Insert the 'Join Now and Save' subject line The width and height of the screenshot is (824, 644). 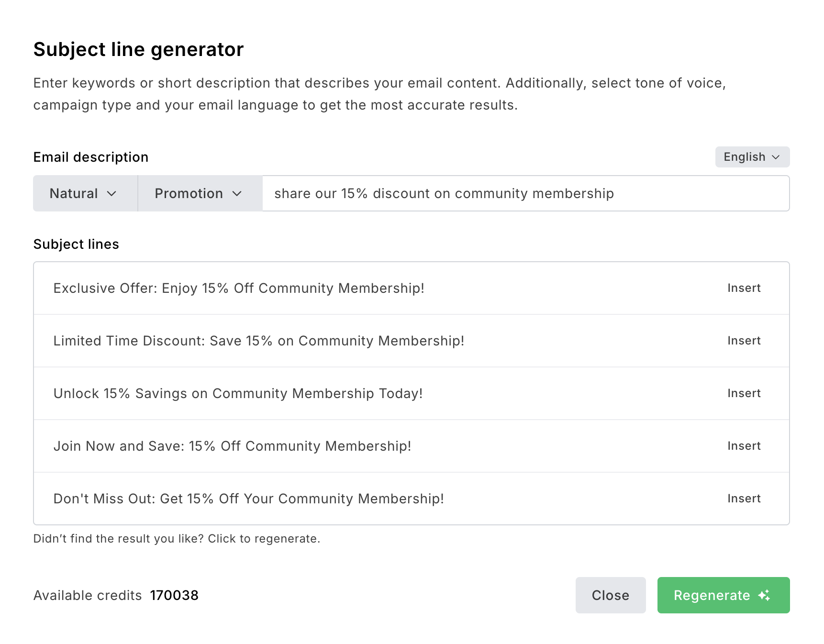click(x=744, y=446)
